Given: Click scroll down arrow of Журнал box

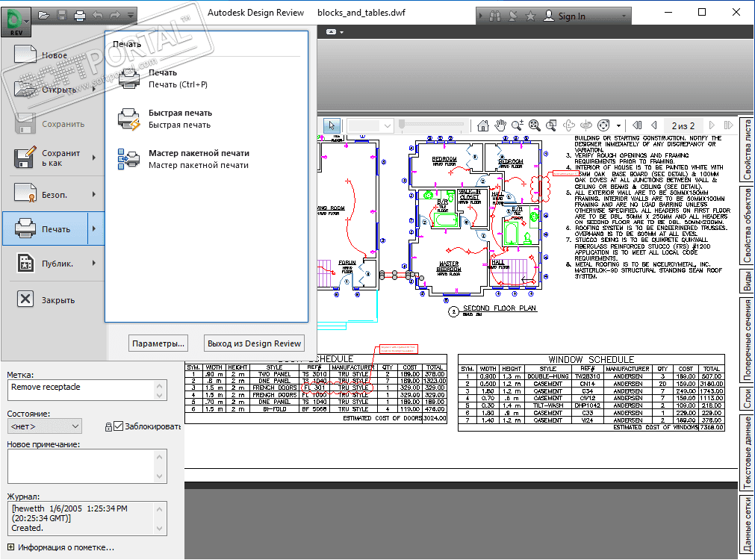Looking at the screenshot, I should (x=160, y=529).
